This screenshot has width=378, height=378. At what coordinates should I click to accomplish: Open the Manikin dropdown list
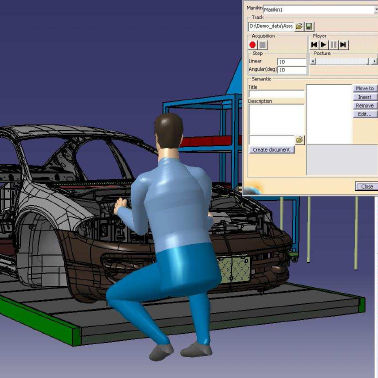376,10
